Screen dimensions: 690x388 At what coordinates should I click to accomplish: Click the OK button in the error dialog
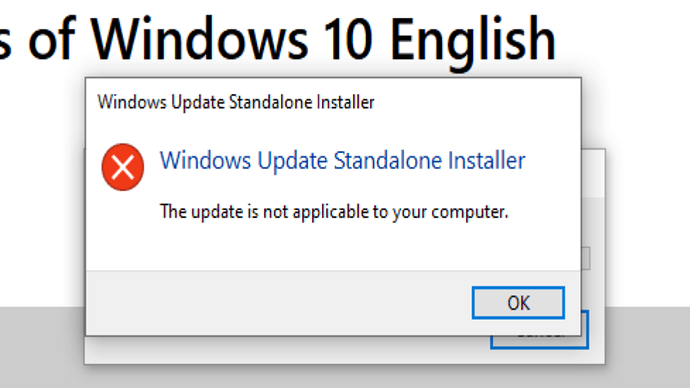[x=518, y=303]
